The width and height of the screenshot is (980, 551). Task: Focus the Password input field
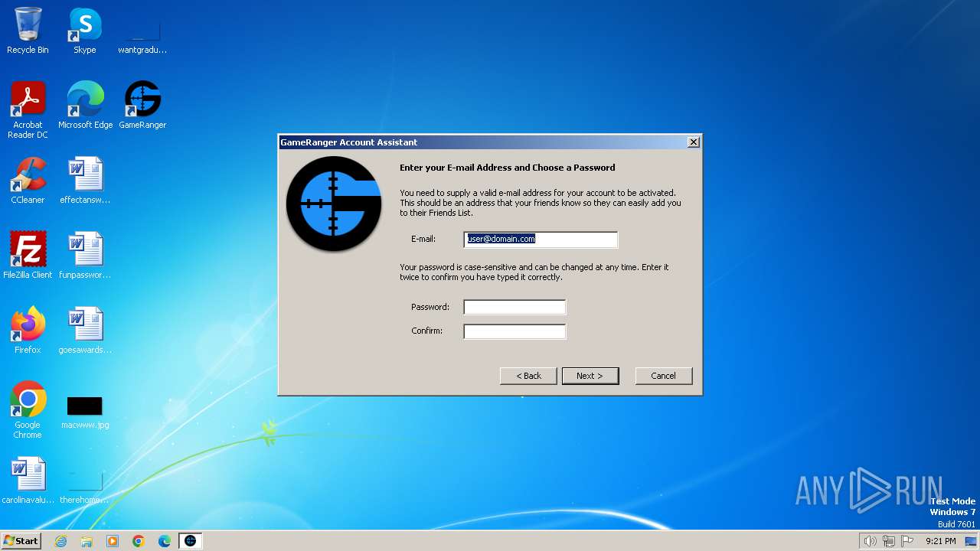514,307
